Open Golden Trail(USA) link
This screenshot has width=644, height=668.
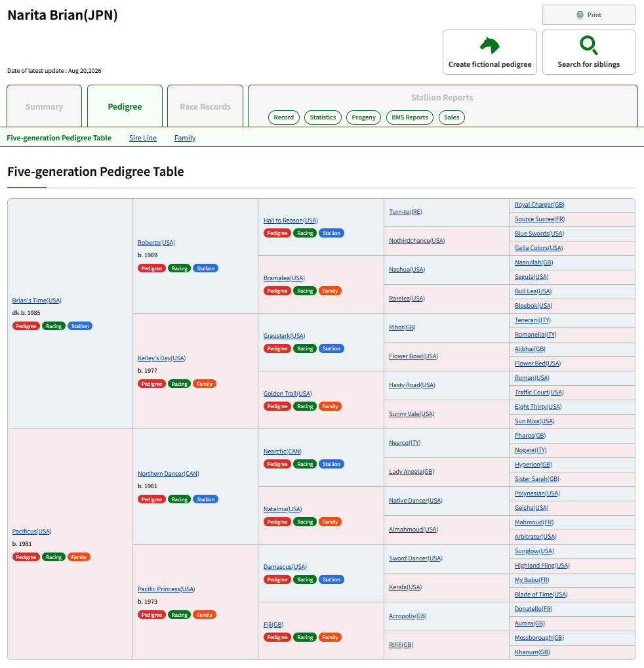(287, 393)
